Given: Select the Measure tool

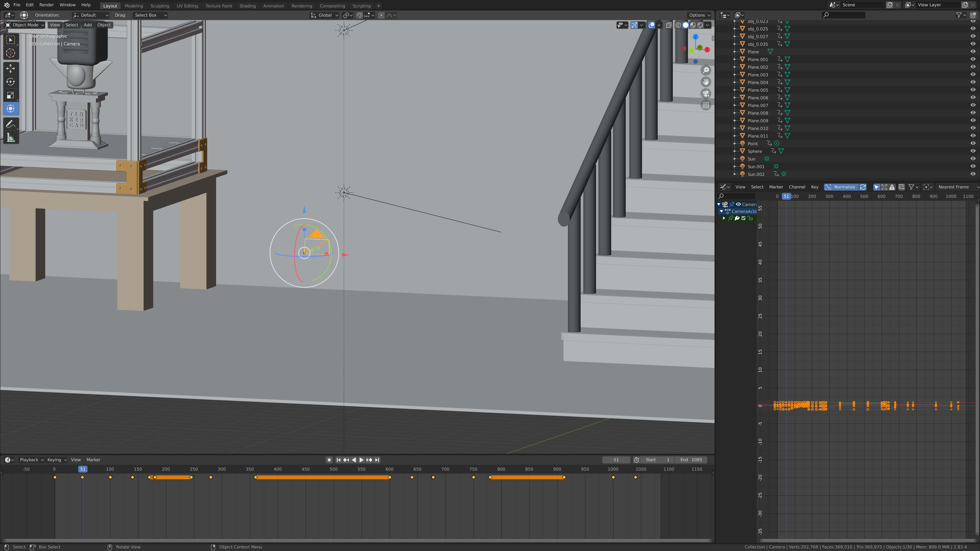Looking at the screenshot, I should [x=11, y=138].
